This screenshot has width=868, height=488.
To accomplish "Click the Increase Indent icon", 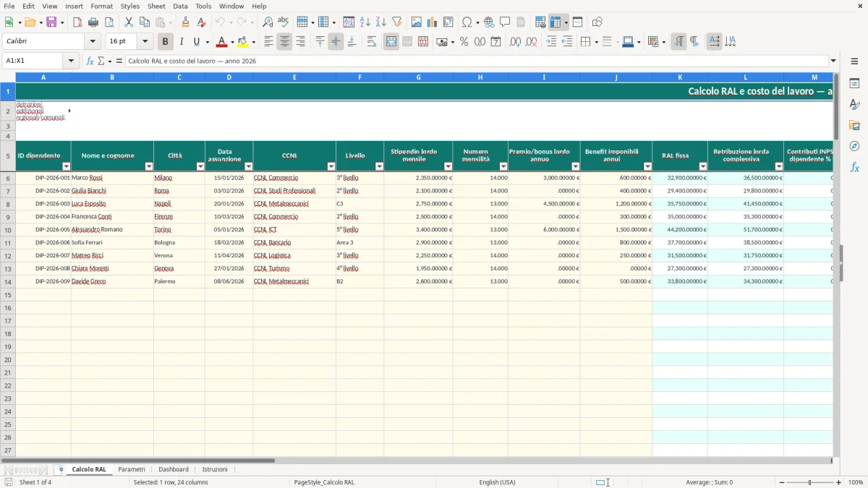I will [x=551, y=42].
